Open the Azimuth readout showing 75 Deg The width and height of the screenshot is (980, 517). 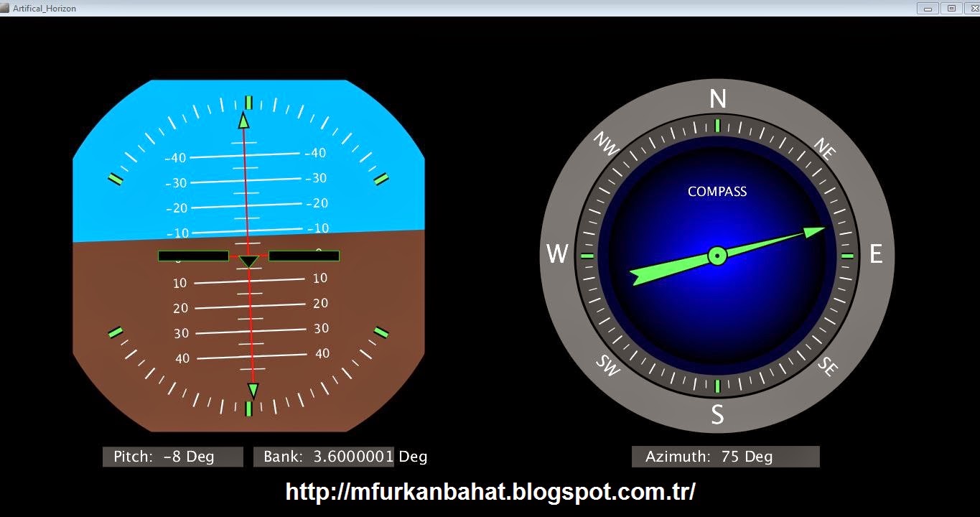[x=725, y=456]
